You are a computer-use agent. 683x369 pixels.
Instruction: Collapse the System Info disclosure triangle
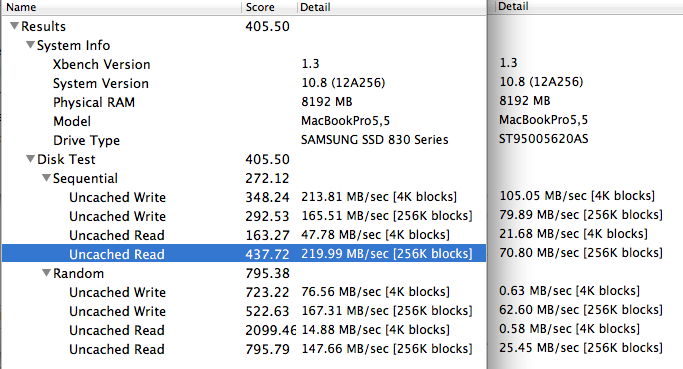[30, 45]
